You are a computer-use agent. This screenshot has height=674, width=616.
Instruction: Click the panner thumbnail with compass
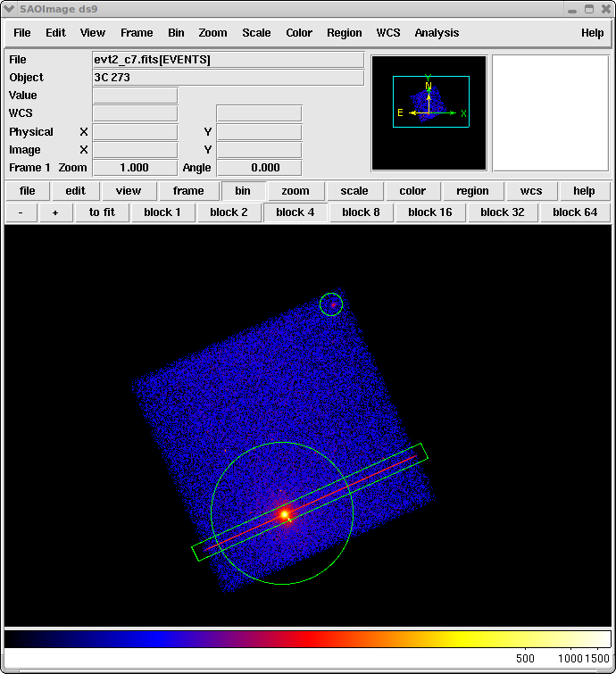(429, 112)
